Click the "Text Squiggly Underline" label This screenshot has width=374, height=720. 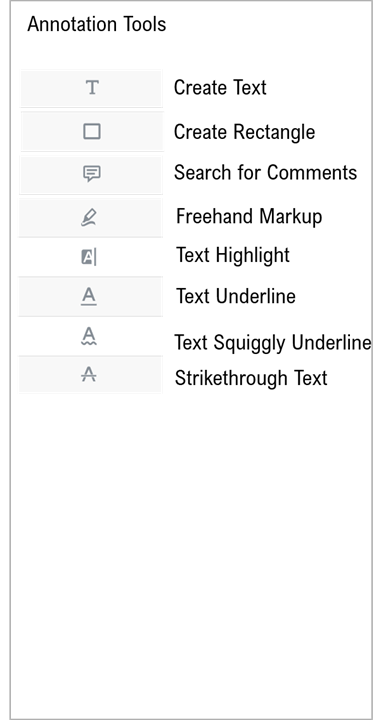[272, 343]
